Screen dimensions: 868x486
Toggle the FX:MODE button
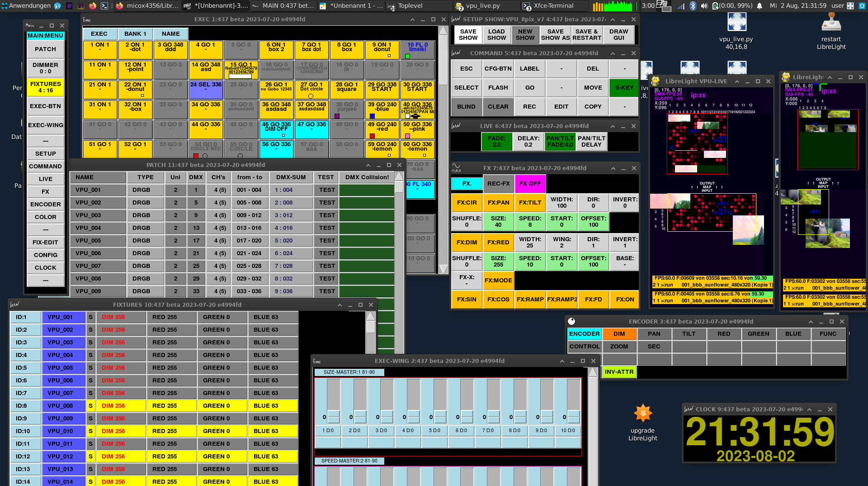pyautogui.click(x=498, y=281)
